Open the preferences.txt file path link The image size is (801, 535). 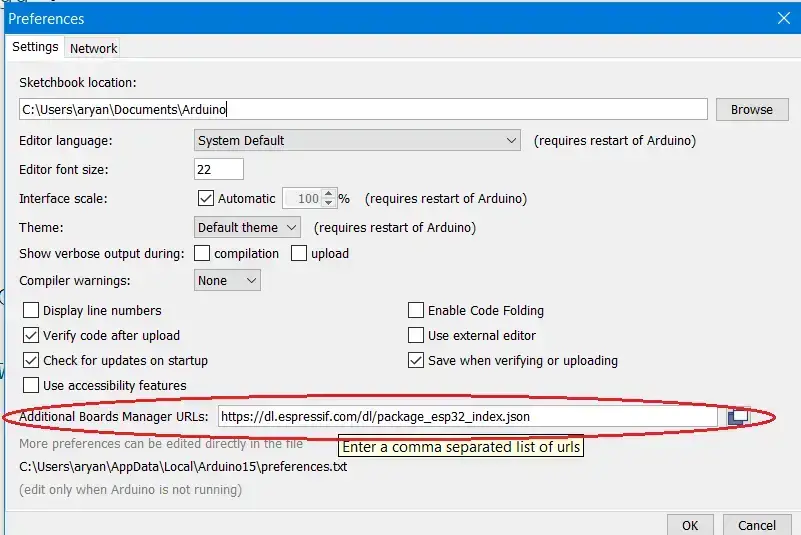coord(183,467)
